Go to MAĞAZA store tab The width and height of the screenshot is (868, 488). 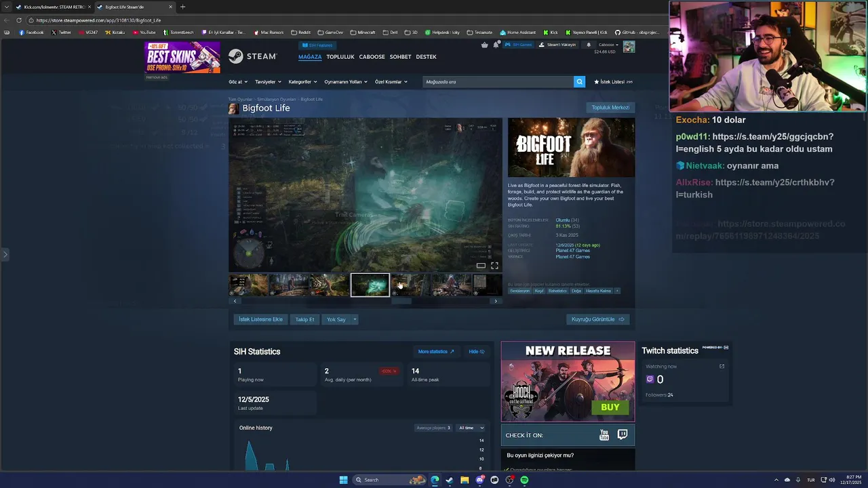310,57
